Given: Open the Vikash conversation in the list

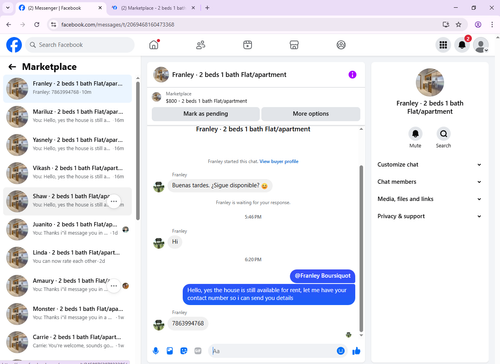Looking at the screenshot, I should point(67,173).
